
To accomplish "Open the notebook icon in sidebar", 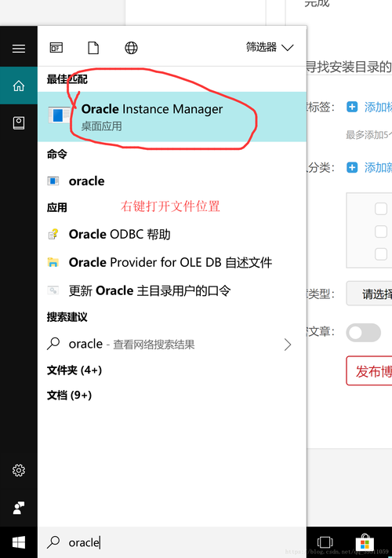I will click(x=19, y=123).
